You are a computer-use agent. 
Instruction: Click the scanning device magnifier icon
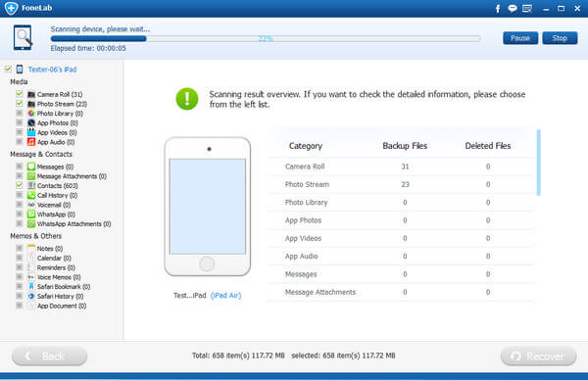tap(23, 37)
